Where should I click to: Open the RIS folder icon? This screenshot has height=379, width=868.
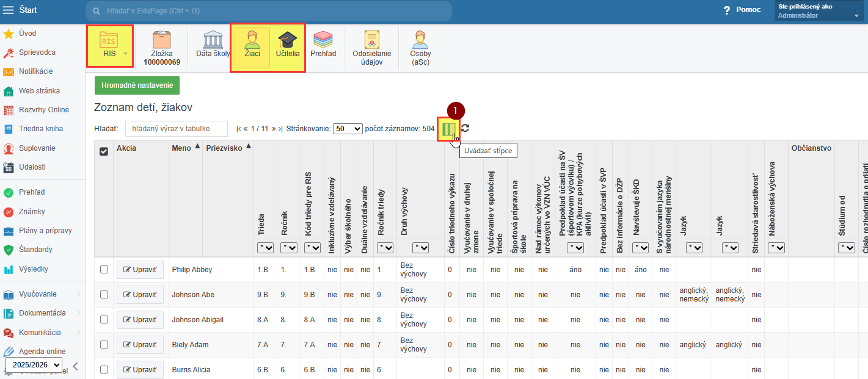pos(109,40)
